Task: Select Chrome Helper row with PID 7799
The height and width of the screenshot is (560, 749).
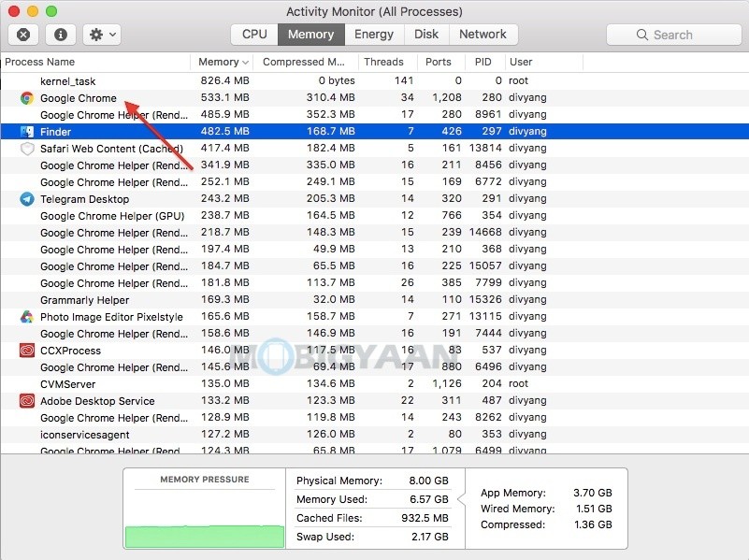Action: click(374, 283)
